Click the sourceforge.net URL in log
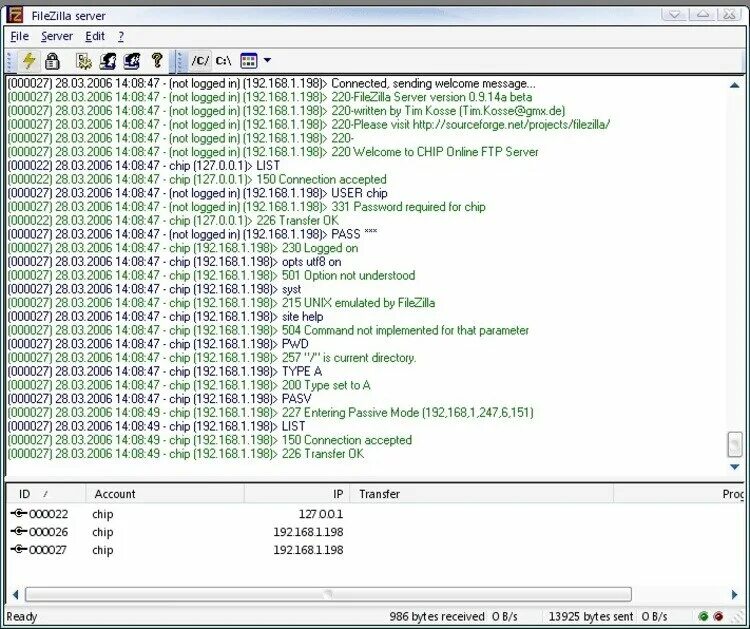750x629 pixels. 511,125
